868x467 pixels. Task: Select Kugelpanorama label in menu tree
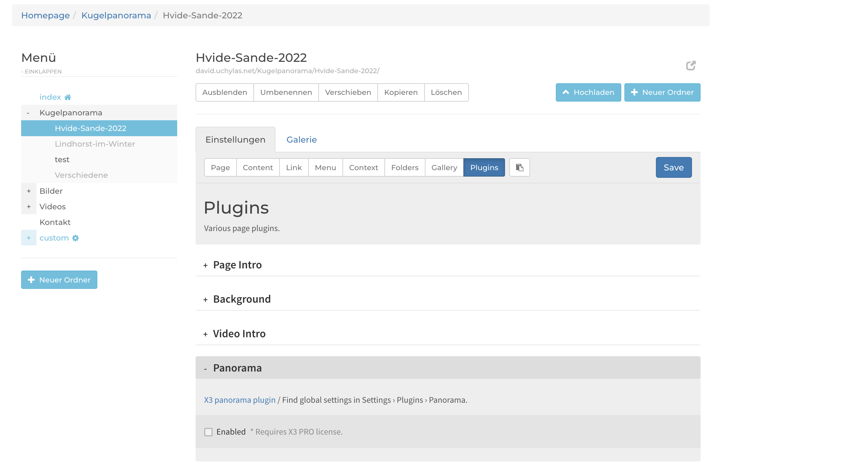point(71,113)
